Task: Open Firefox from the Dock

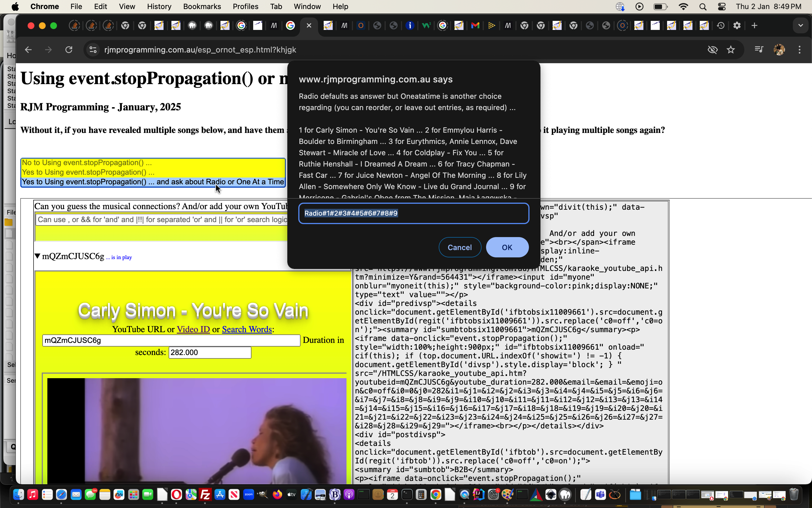Action: pos(277,494)
